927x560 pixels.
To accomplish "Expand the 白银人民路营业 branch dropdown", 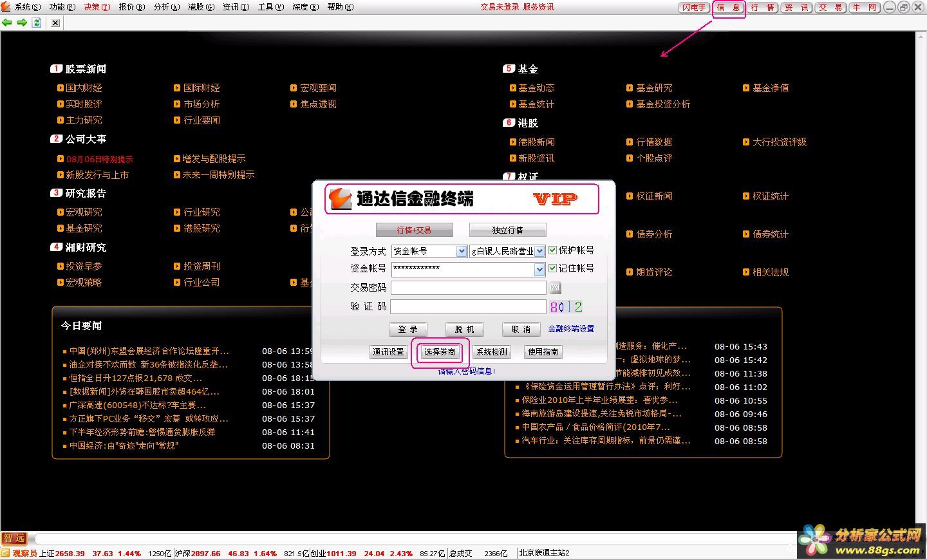I will coord(539,251).
